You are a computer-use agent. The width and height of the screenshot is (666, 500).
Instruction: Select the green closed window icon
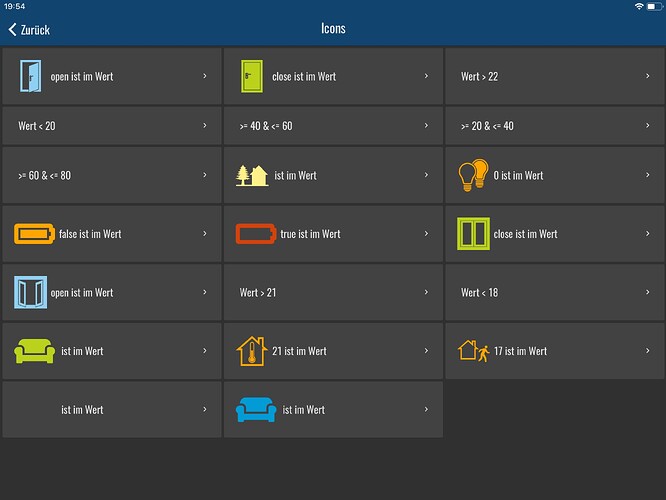(x=472, y=233)
